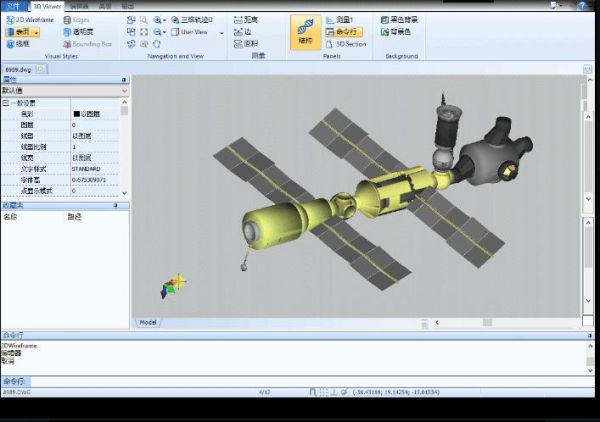Click the 文字样式 STANDARD value field
The image size is (600, 422).
[x=97, y=169]
